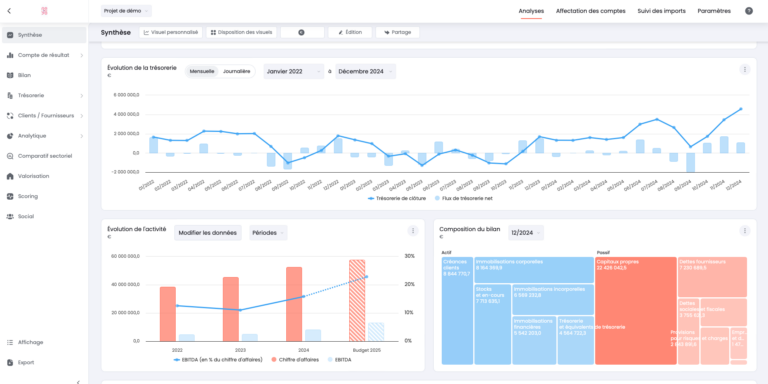Go back using the top-left arrow
768x384 pixels.
(x=9, y=11)
